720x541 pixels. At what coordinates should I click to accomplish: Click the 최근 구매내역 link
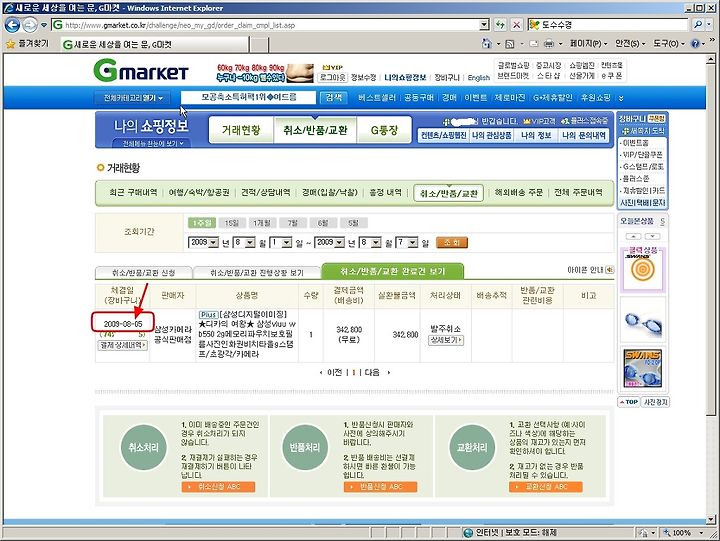(133, 192)
